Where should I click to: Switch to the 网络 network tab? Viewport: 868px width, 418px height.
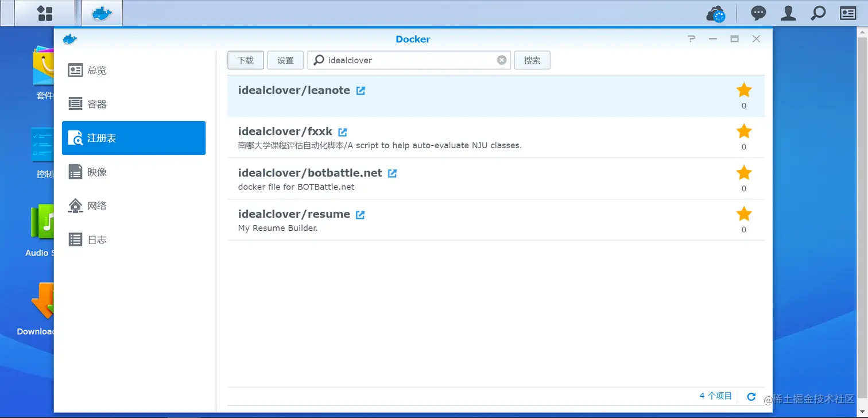coord(134,206)
